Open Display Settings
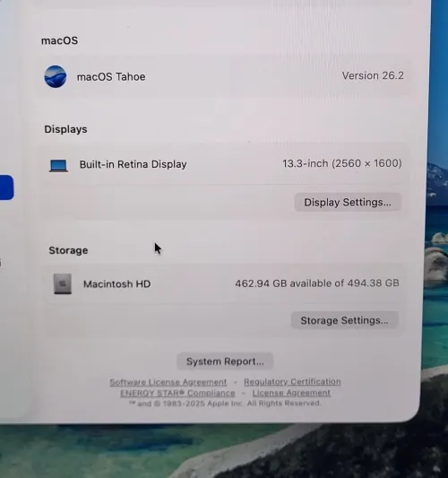 tap(348, 202)
